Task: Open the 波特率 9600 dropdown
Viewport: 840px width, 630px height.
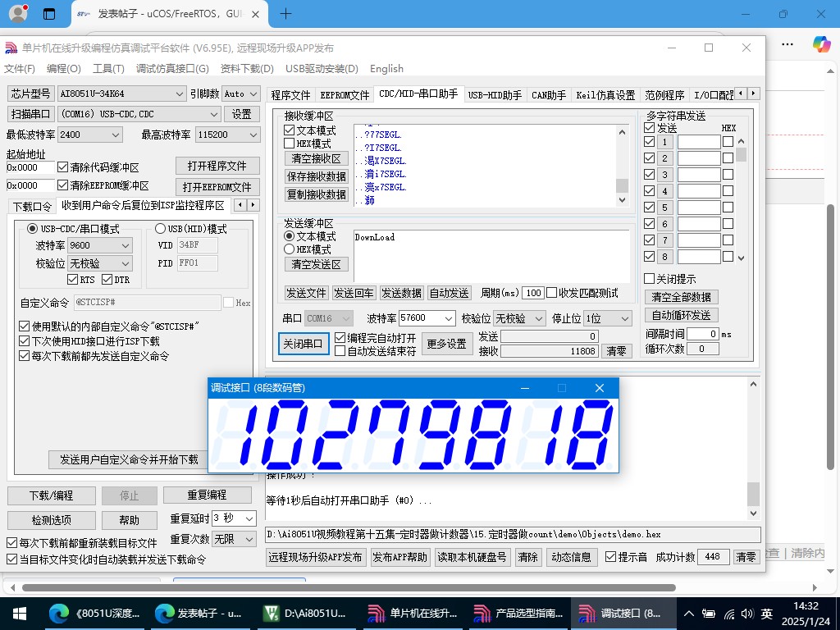Action: pyautogui.click(x=99, y=245)
